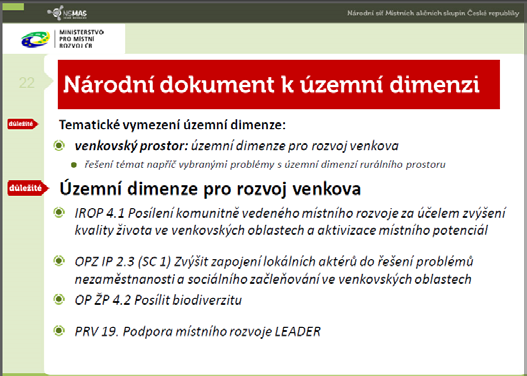
Task: Select the title 'Národní dokument k územní dimenzi'
Action: [x=271, y=84]
